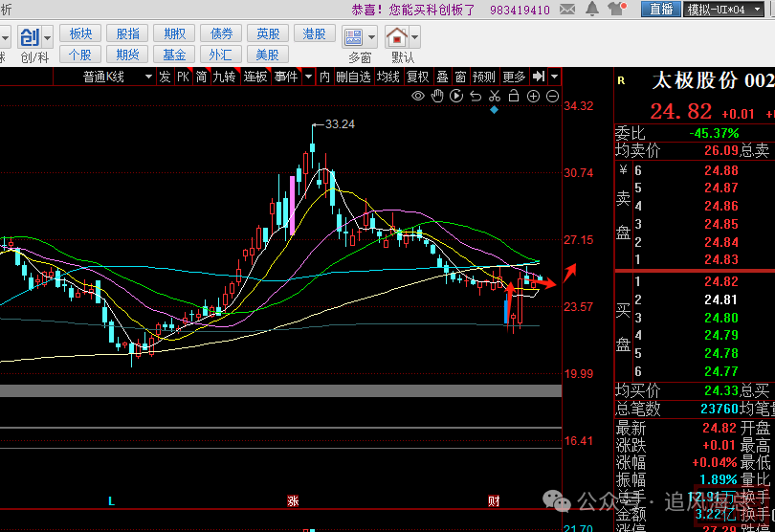Click the jump-to-end arrow icon

539,77
